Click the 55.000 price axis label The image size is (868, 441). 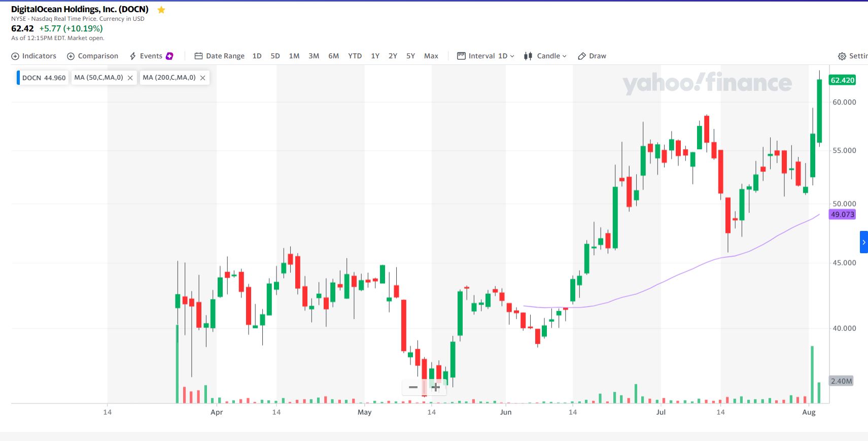pos(844,151)
